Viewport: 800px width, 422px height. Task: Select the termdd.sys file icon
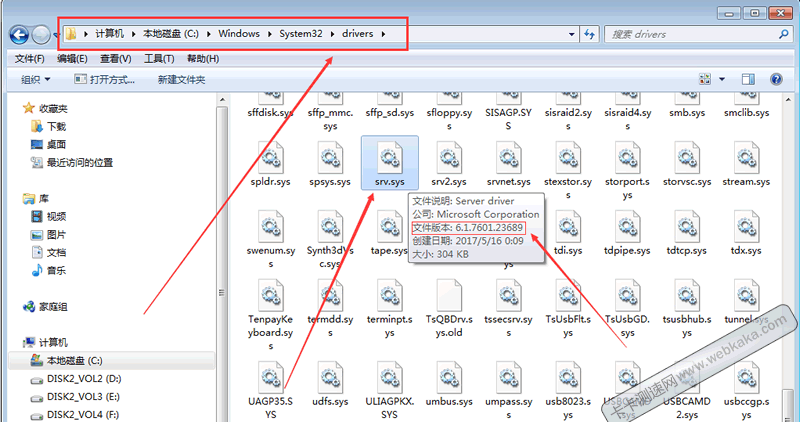pos(329,297)
